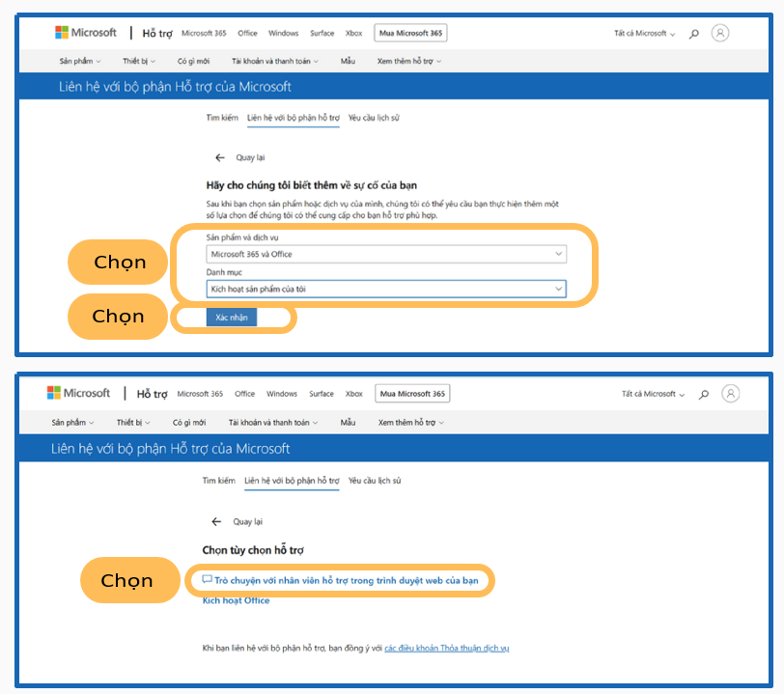
Task: Open Microsoft 365 in the bottom header menu
Action: (200, 394)
